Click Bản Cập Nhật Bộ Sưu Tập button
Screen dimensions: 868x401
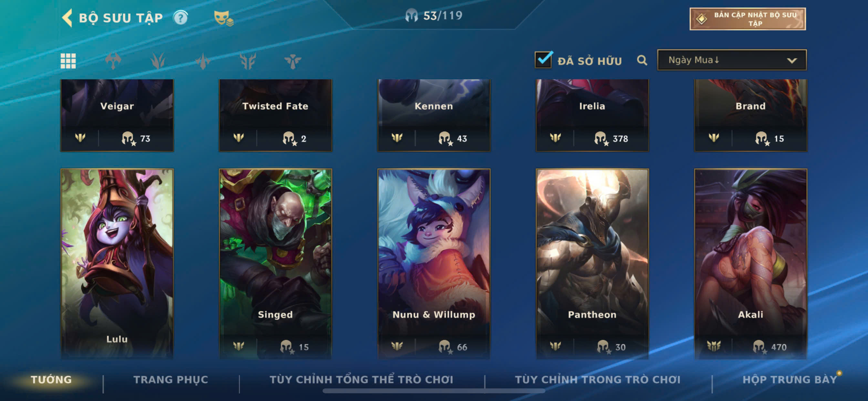tap(748, 19)
